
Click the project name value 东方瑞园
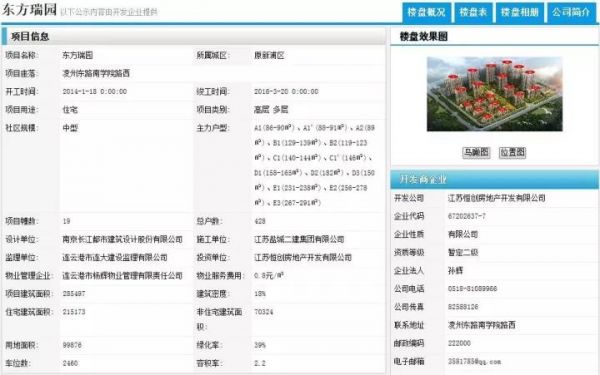point(78,55)
